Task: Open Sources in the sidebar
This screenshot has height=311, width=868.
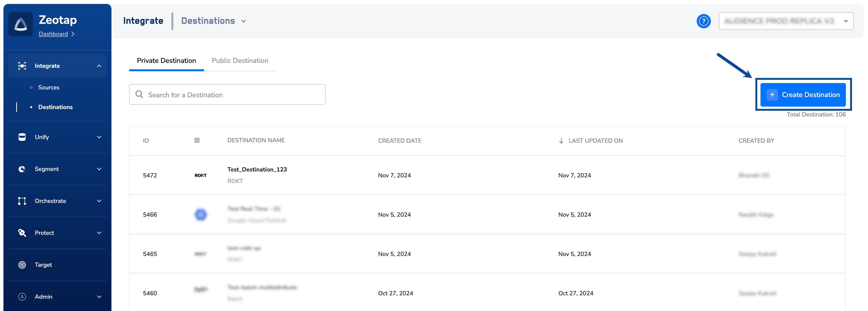Action: [x=49, y=87]
